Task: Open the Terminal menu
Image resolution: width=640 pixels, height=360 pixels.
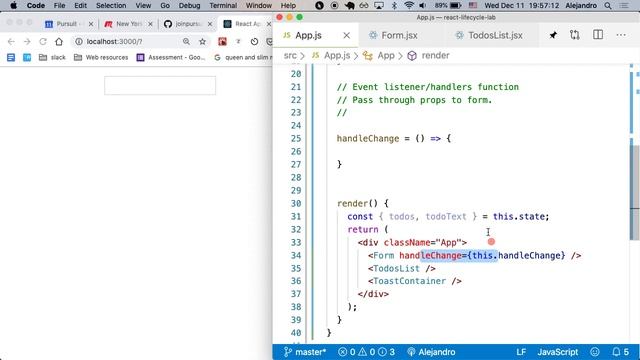Action: click(223, 6)
